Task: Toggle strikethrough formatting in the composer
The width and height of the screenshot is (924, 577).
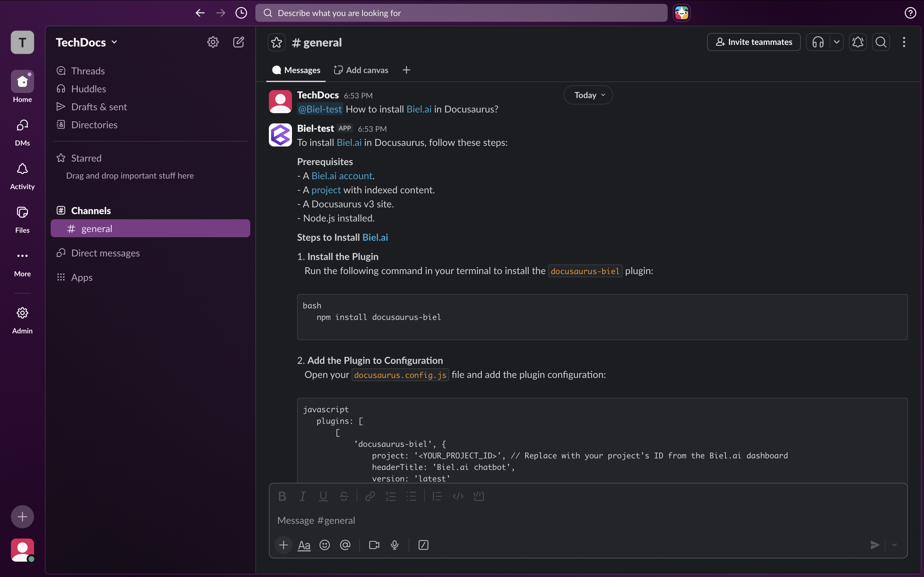Action: click(344, 496)
